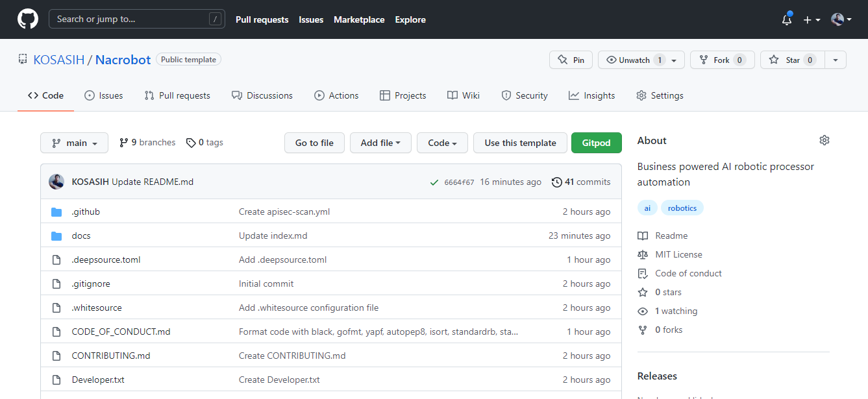Select the Code tab

(45, 95)
